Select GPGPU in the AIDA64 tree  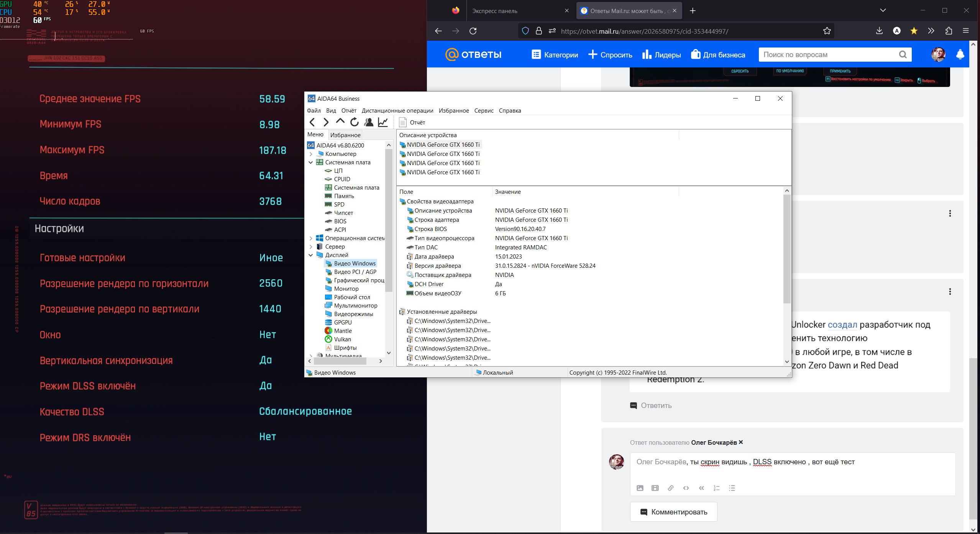[342, 322]
